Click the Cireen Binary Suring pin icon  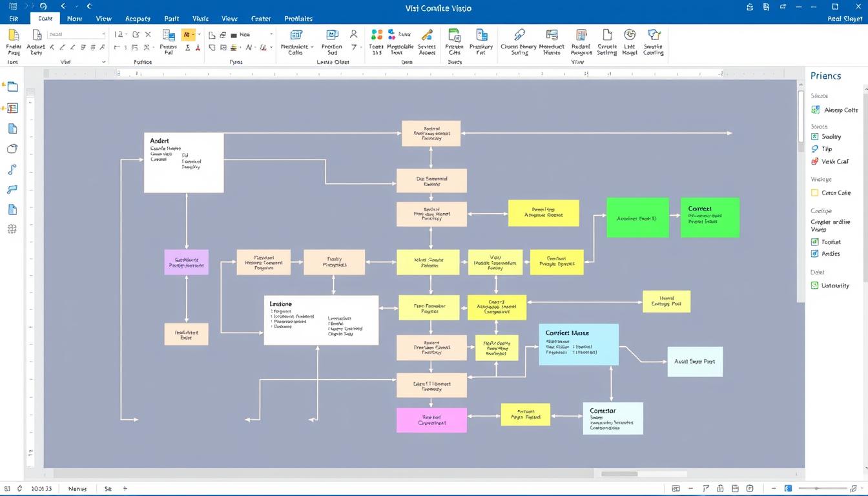519,35
